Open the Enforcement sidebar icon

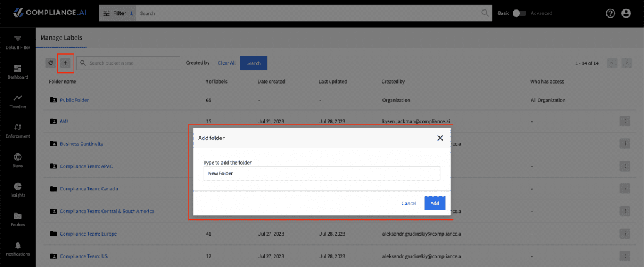click(18, 127)
